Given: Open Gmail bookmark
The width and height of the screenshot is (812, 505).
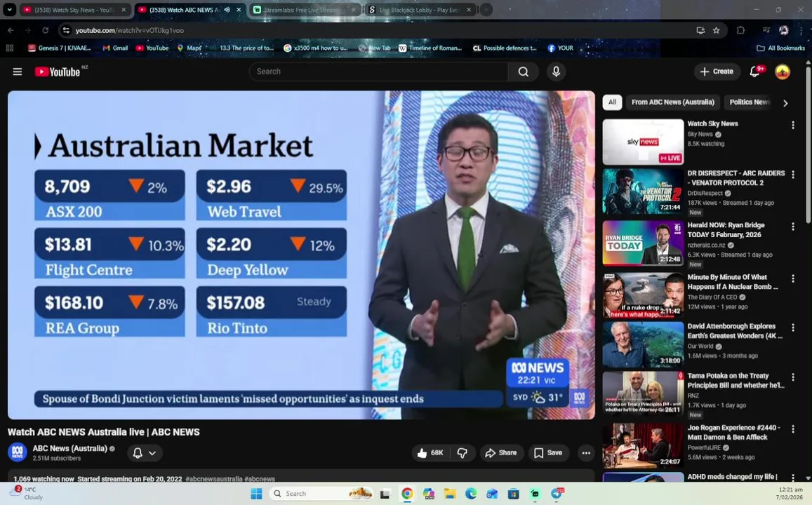Looking at the screenshot, I should click(115, 48).
